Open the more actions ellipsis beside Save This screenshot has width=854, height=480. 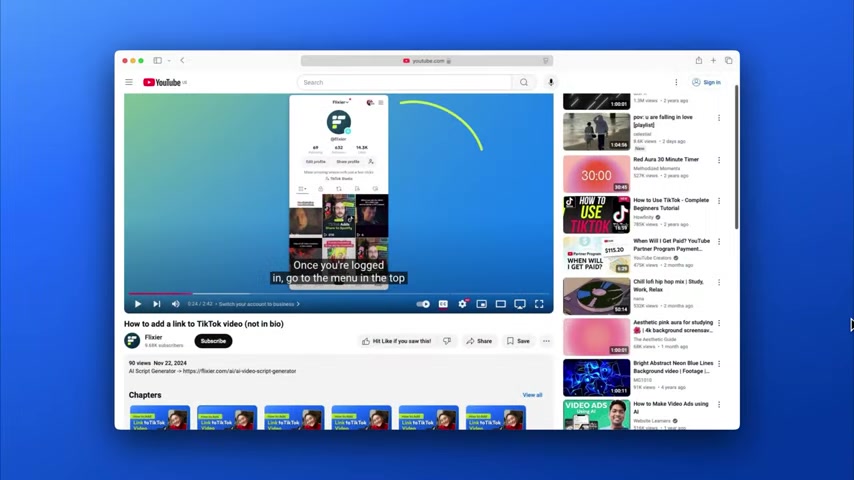(546, 341)
